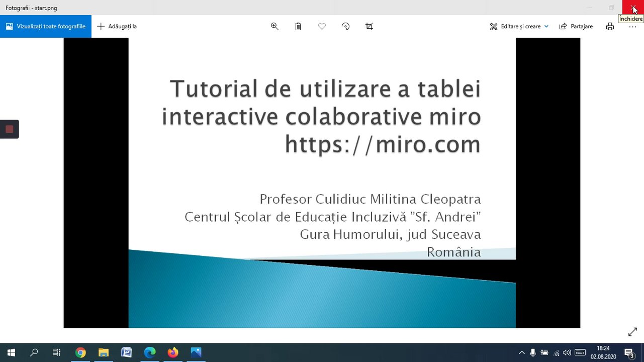
Task: Click the Photos app taskbar icon
Action: click(x=196, y=352)
